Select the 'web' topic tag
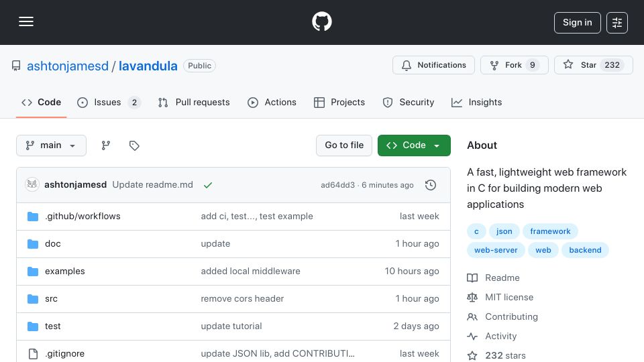 click(543, 250)
